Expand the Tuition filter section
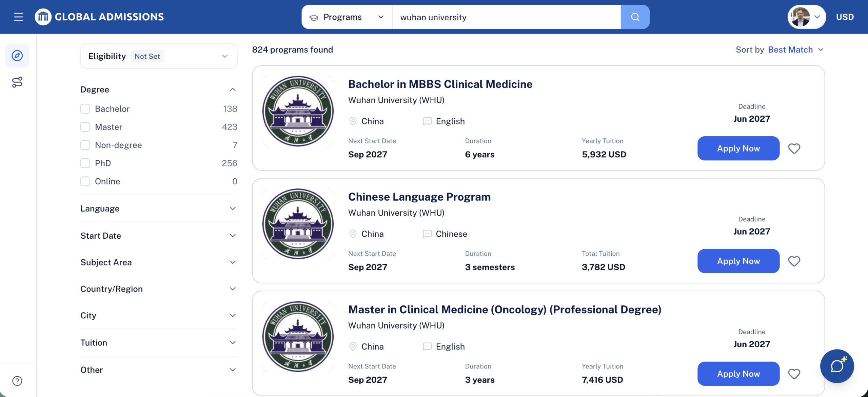868x397 pixels. tap(159, 343)
